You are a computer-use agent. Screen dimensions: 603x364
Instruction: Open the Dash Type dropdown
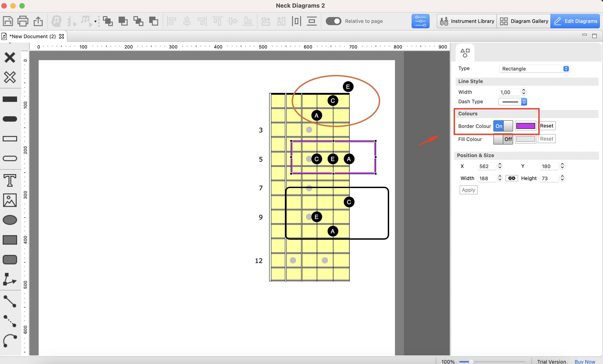(x=512, y=102)
